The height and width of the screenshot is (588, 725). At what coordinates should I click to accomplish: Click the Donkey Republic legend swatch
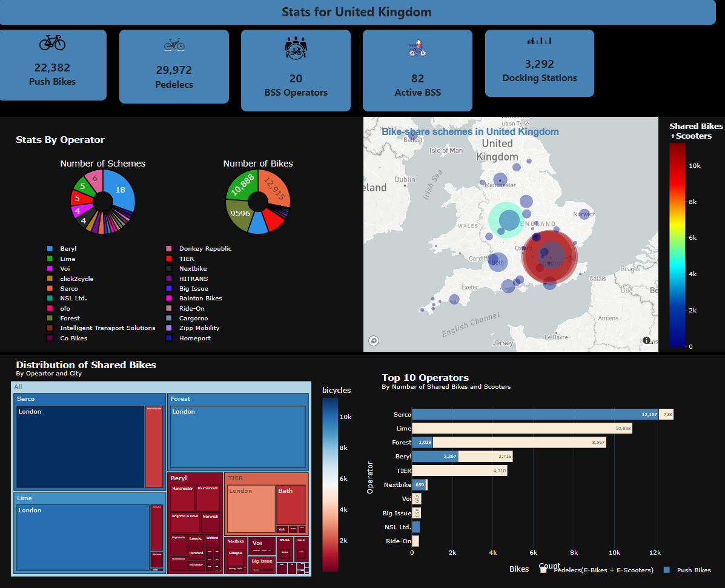coord(169,249)
